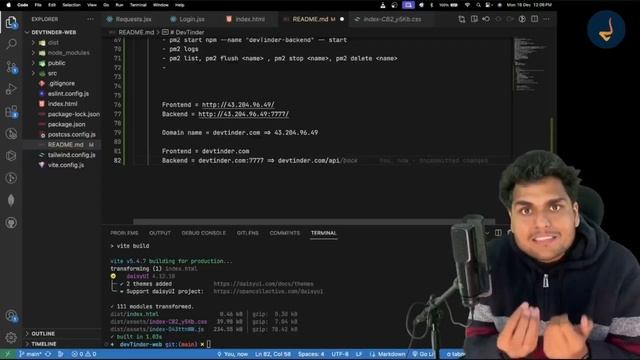640x360 pixels.
Task: Click the main* git branch in status bar
Action: click(x=30, y=354)
